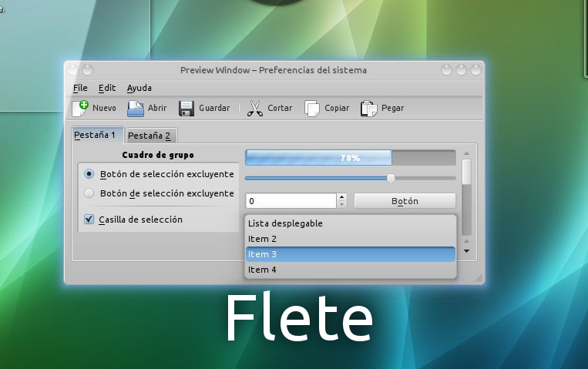Click the spin box up arrow
The height and width of the screenshot is (369, 588).
(x=341, y=197)
